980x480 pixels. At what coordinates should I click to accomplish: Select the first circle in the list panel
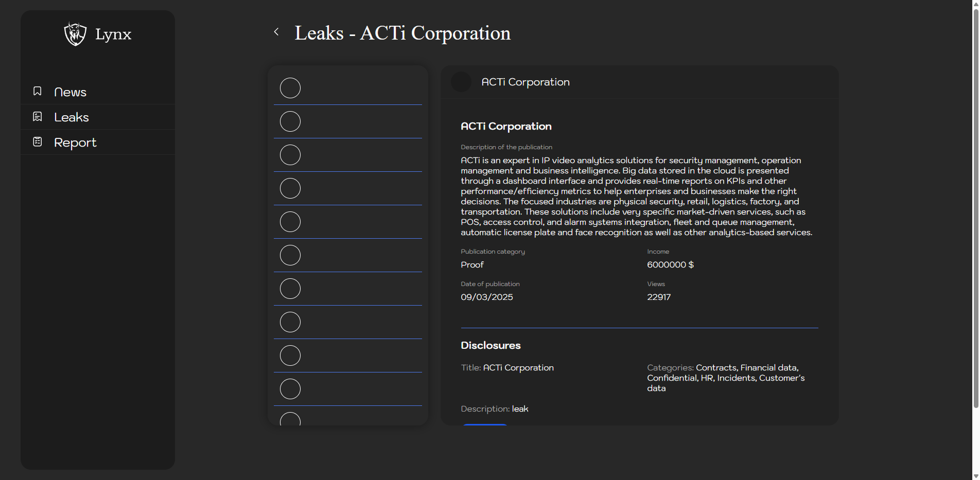click(x=290, y=88)
